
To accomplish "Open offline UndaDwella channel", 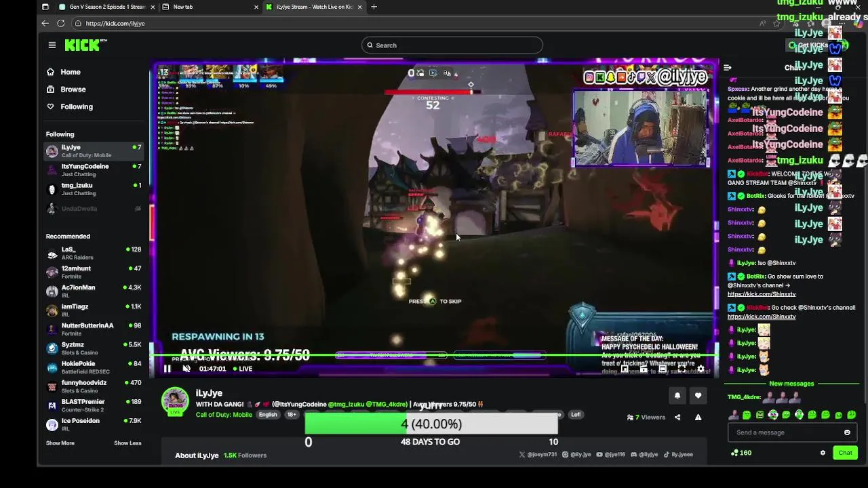I will 94,209.
